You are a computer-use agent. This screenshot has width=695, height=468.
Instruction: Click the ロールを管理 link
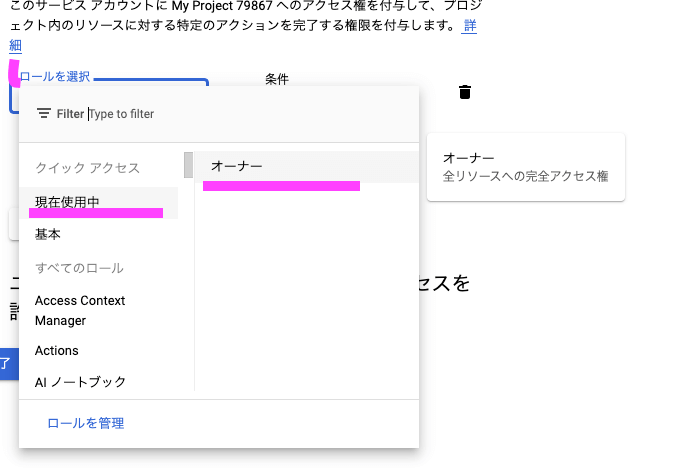coord(86,423)
